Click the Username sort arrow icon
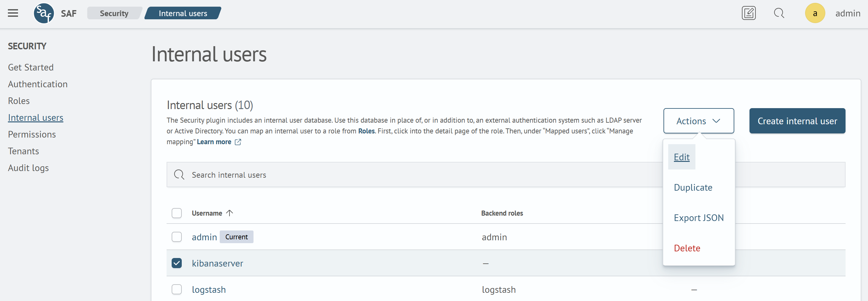868x301 pixels. [230, 213]
